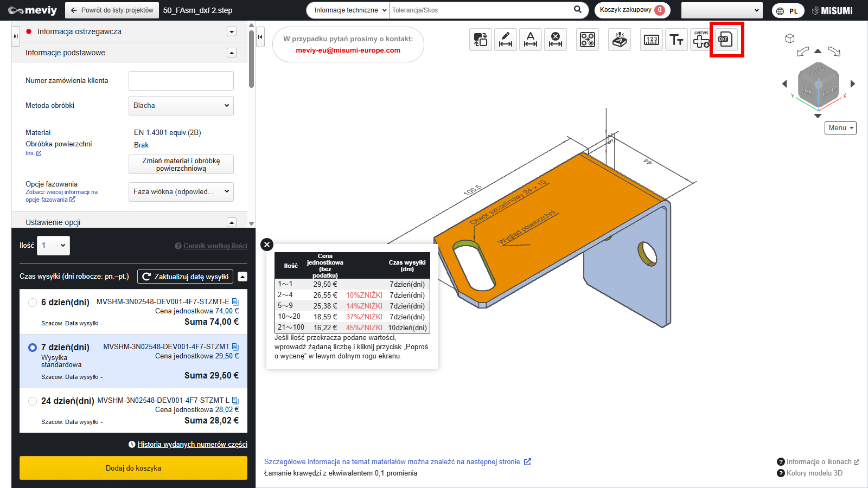868x488 pixels.
Task: Select the 6 dzień(dni) shipping option
Action: (x=33, y=303)
